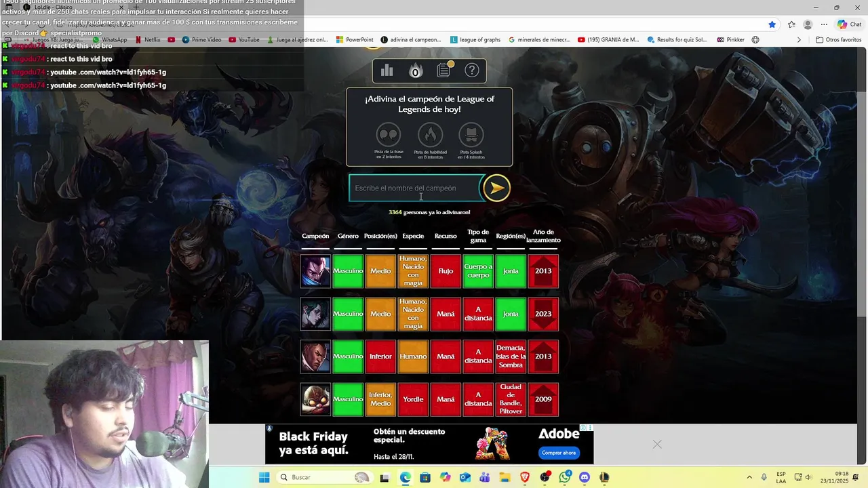Open the Adobe 'Comprar ahora' ad button

tap(559, 453)
